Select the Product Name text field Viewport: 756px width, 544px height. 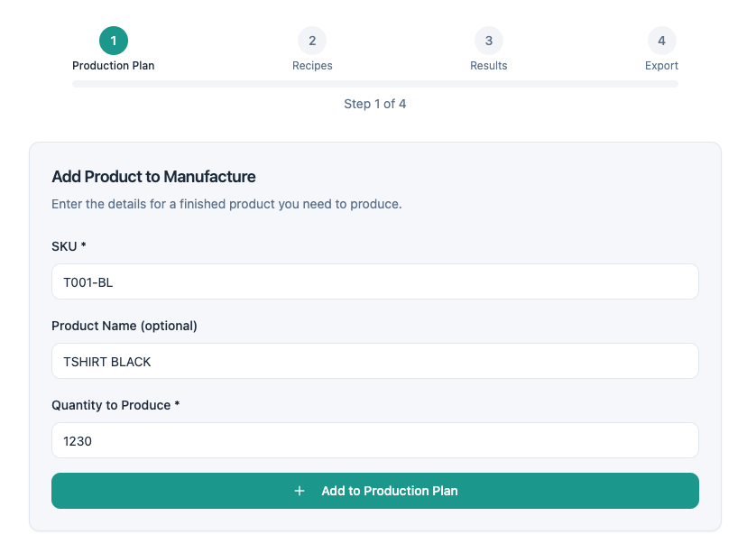click(x=375, y=361)
